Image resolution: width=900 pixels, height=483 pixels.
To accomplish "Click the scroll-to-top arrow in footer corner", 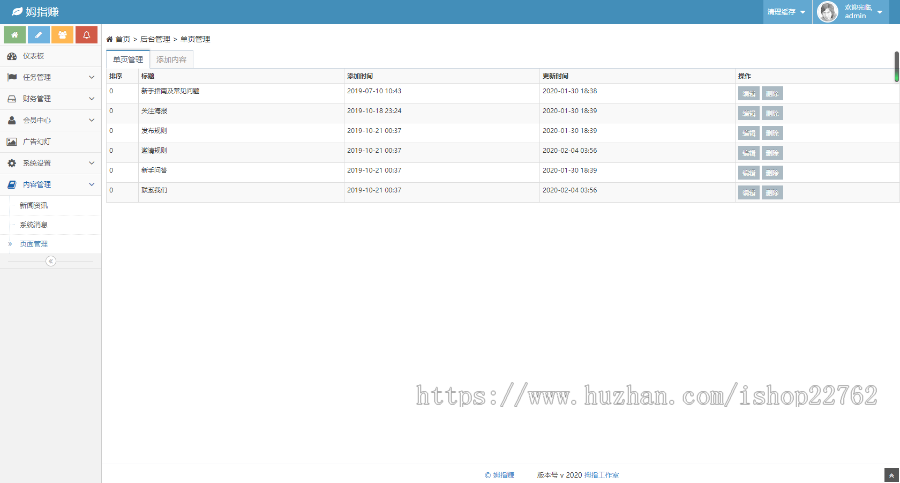I will coord(891,475).
